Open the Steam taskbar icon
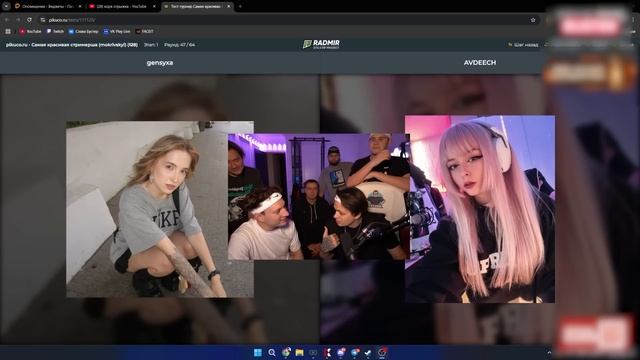This screenshot has width=640, height=360. pos(368,353)
